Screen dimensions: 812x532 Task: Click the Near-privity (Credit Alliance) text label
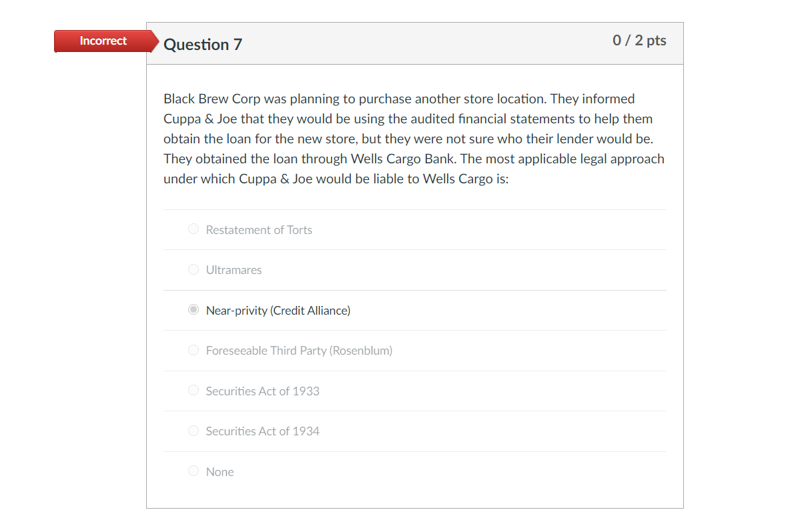(x=278, y=310)
